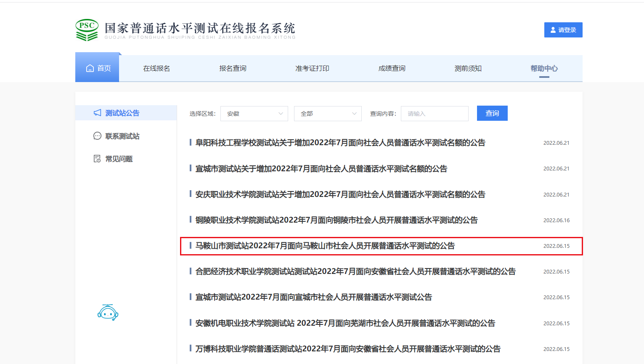The height and width of the screenshot is (364, 644).
Task: Click the chat bubble icon beside 联系测试站
Action: click(x=97, y=136)
